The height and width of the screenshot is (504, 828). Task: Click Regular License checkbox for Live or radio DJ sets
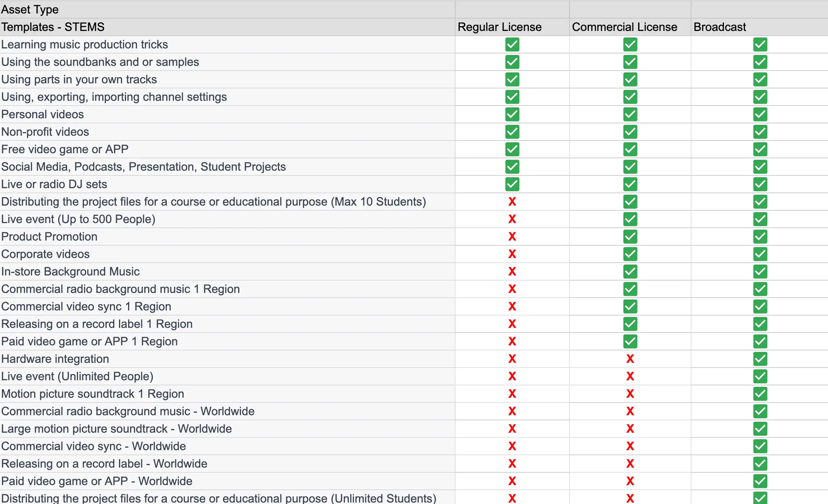[512, 184]
